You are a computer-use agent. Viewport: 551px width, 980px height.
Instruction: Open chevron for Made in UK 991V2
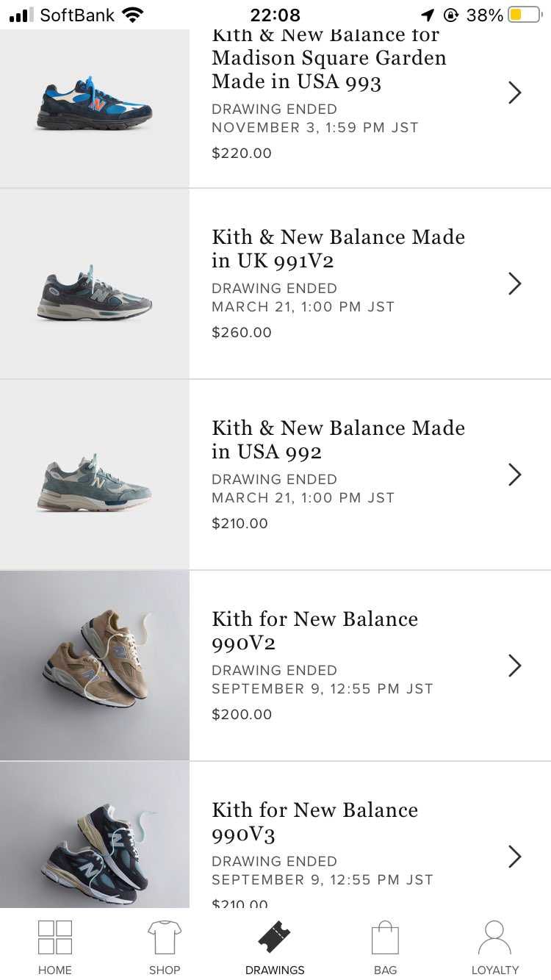[x=515, y=284]
